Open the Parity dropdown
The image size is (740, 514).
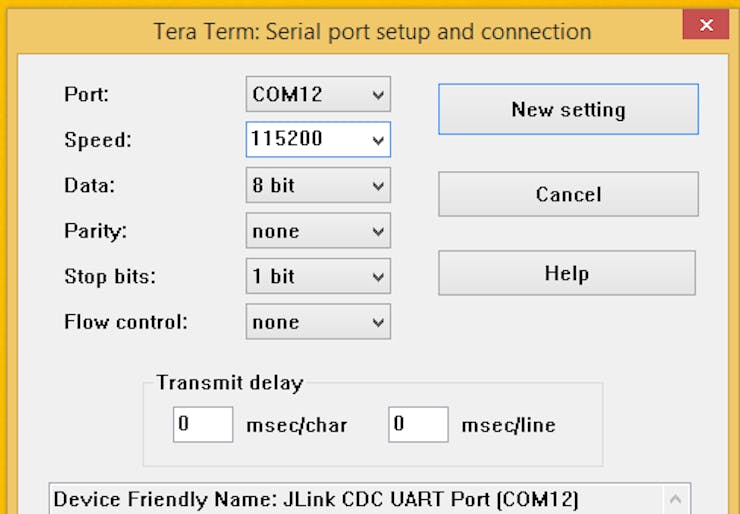(318, 232)
